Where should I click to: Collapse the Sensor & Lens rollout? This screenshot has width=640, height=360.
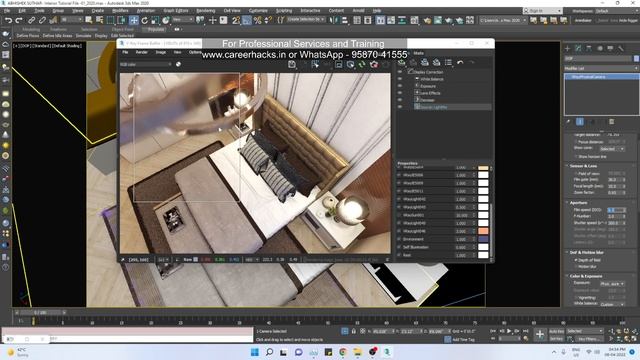[x=583, y=166]
